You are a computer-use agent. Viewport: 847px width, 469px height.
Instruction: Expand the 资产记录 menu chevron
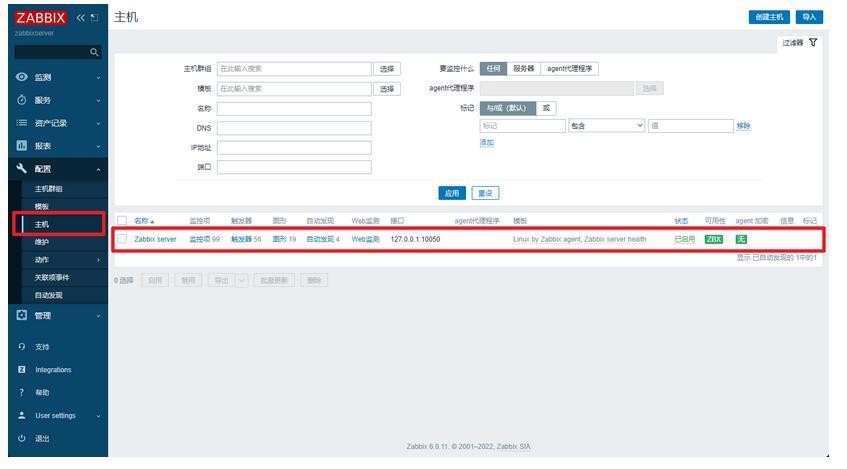(98, 123)
